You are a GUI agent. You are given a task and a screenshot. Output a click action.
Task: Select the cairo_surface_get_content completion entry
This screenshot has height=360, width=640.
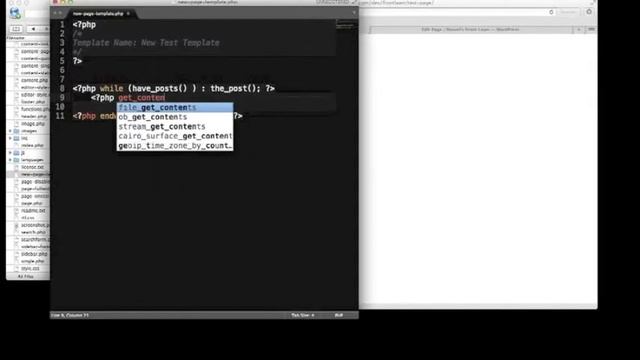pos(175,136)
